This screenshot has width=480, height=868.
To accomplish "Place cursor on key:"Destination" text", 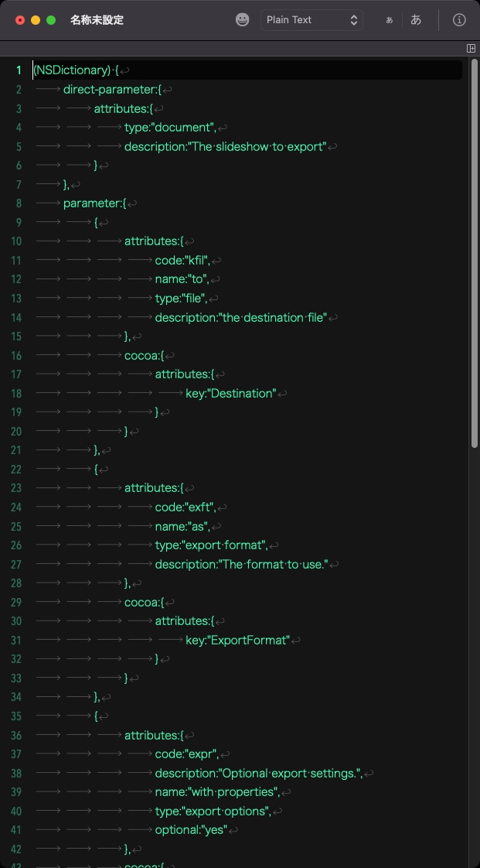I will point(230,393).
